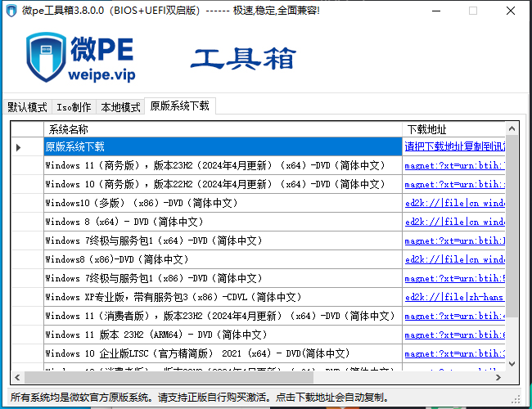Click the vertical scrollbar down arrow
Viewport: 532px width, 409px height.
click(512, 364)
